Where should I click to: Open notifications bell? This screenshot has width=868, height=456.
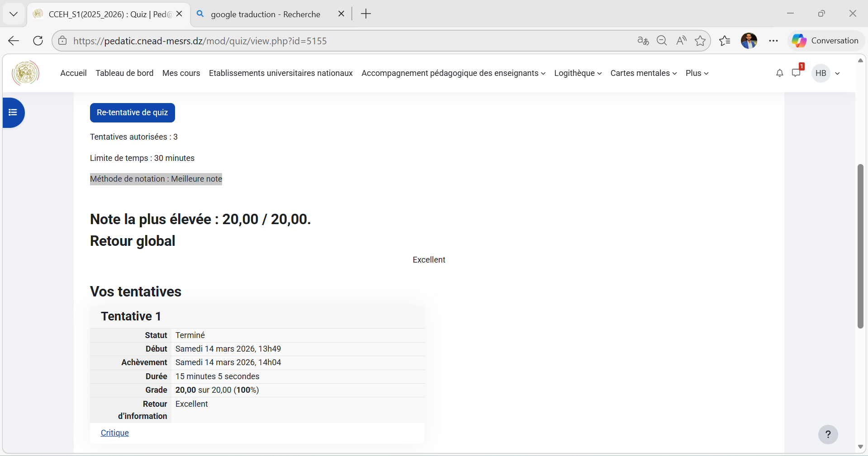point(779,73)
